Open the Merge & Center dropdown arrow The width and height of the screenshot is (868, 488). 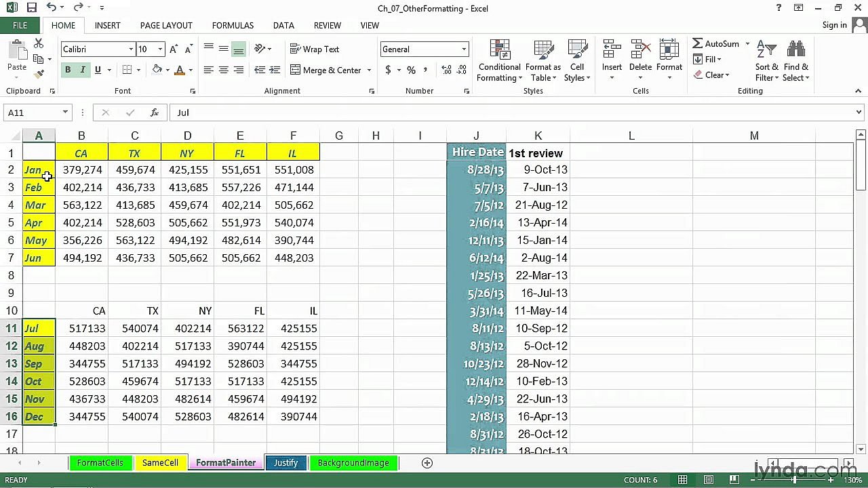[x=369, y=70]
